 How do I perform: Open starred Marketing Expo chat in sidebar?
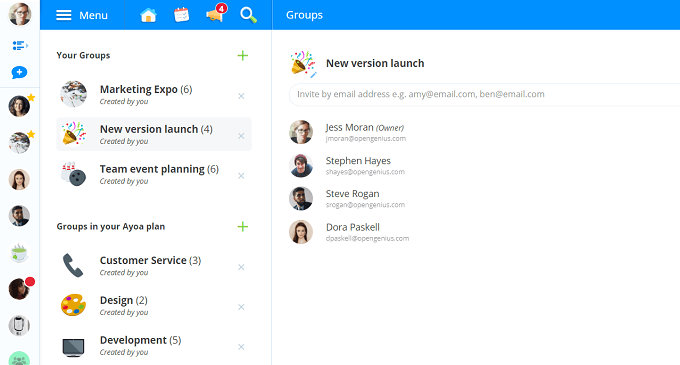pos(20,143)
